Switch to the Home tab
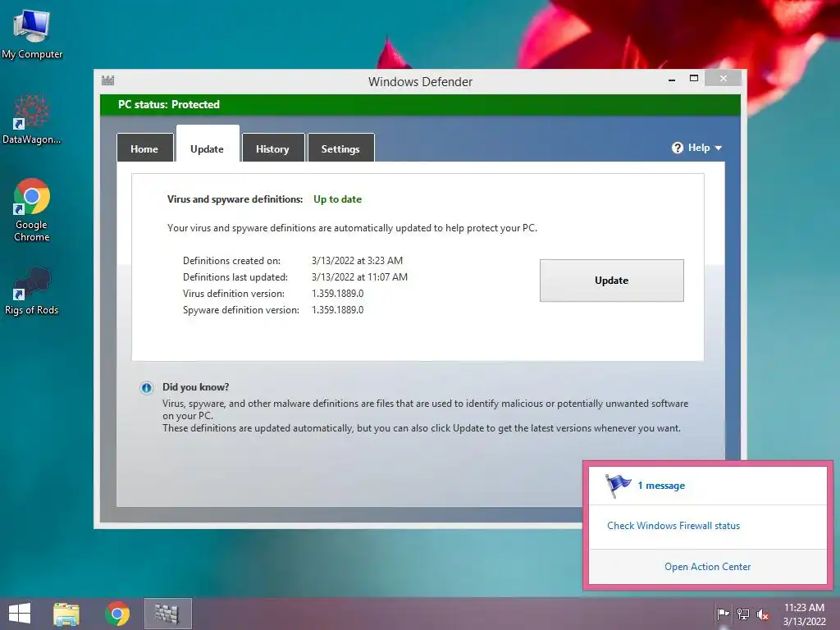 (x=144, y=148)
